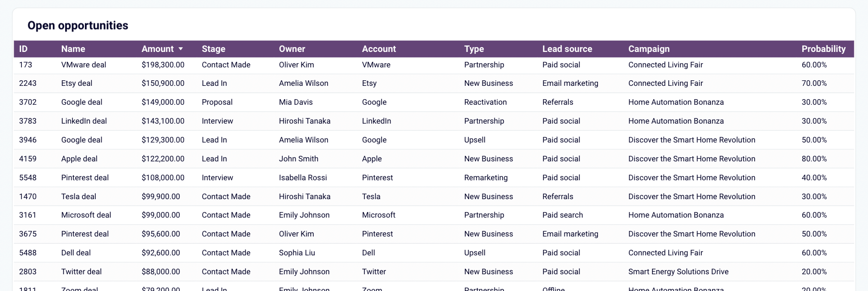Click ID cell '173'
Viewport: 868px width, 291px height.
pos(26,65)
